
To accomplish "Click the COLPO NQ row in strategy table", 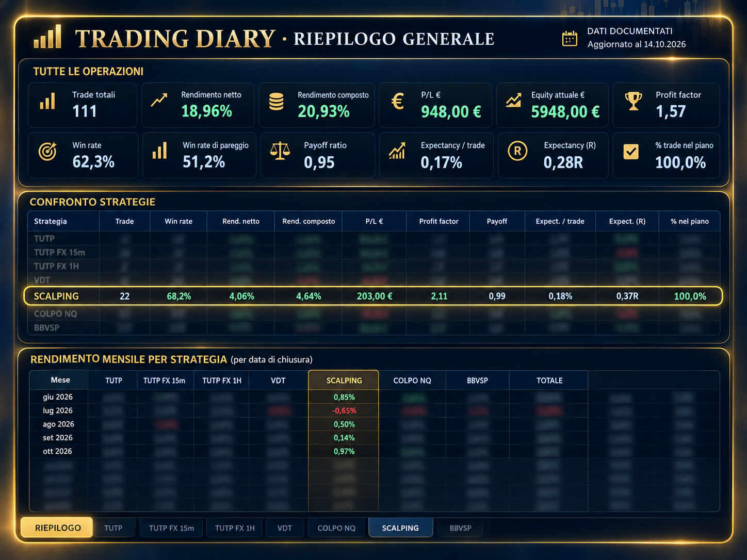I will click(x=373, y=314).
